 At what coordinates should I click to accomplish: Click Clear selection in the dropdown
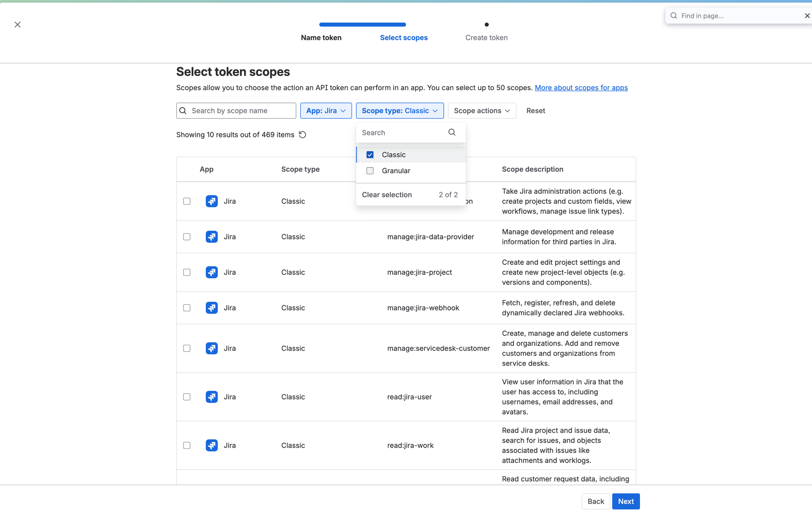tap(387, 195)
